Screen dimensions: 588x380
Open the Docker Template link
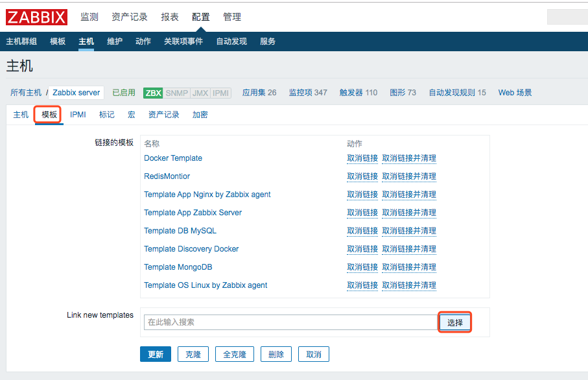pos(173,158)
